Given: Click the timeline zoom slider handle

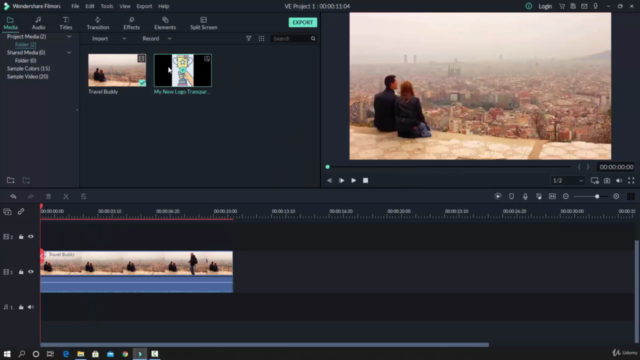Looking at the screenshot, I should click(597, 196).
